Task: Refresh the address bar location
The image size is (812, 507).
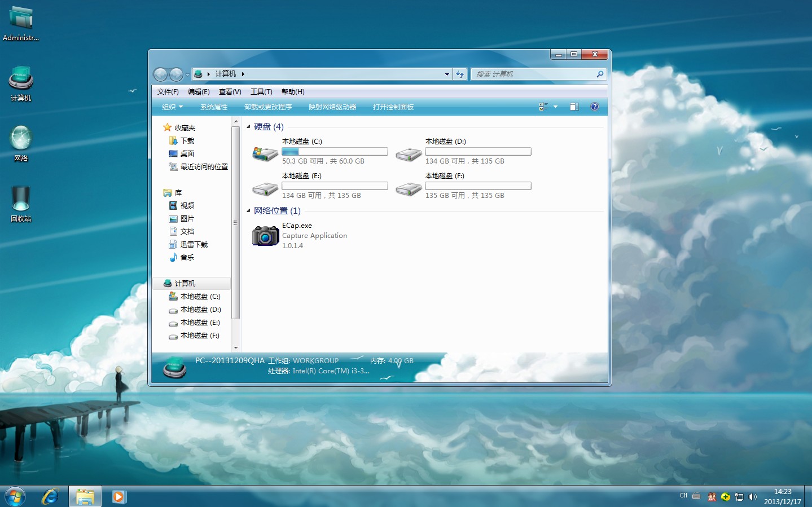Action: pyautogui.click(x=460, y=74)
